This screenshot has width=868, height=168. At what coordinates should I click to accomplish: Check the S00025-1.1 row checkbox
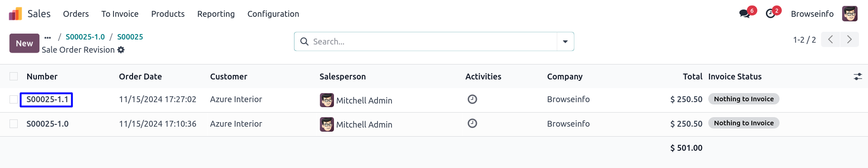coord(14,99)
